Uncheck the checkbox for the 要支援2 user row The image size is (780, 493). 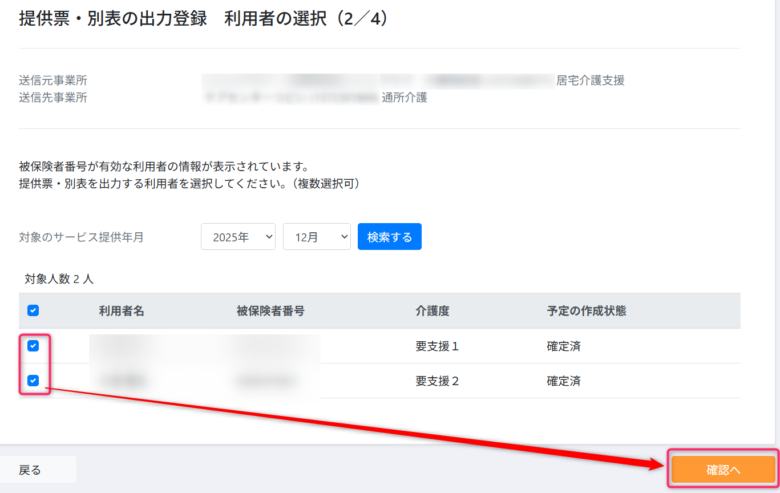33,381
